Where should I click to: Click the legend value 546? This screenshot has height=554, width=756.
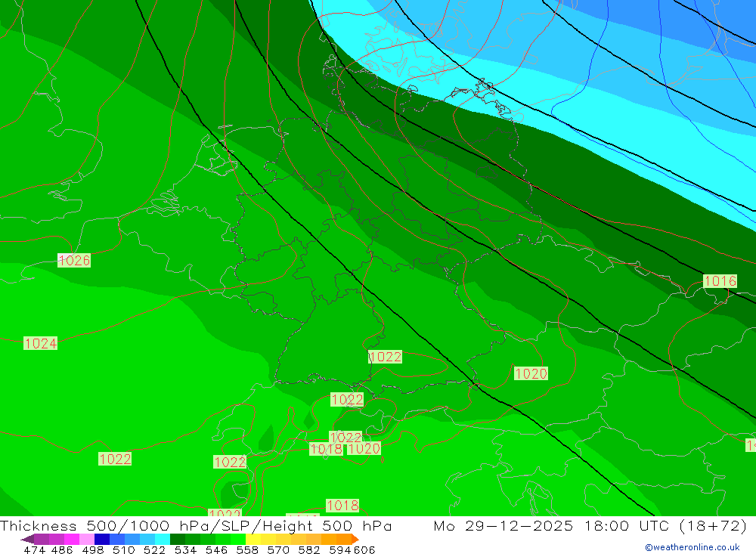click(x=216, y=549)
